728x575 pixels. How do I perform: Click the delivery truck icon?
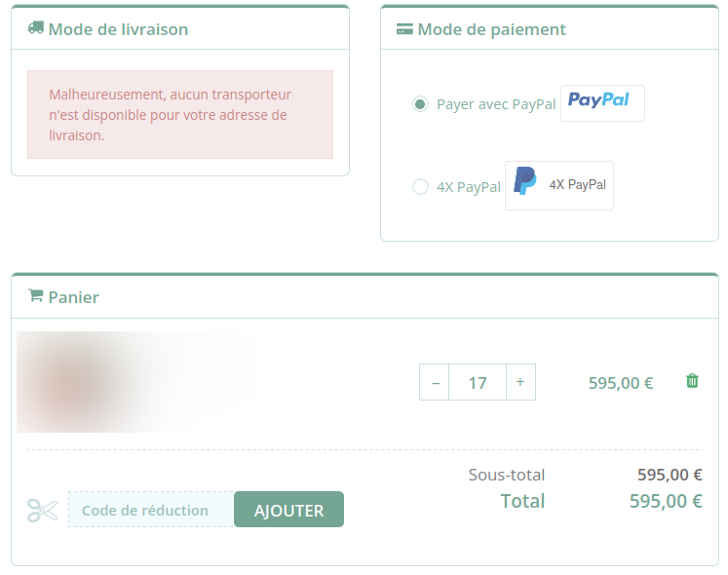pyautogui.click(x=36, y=28)
